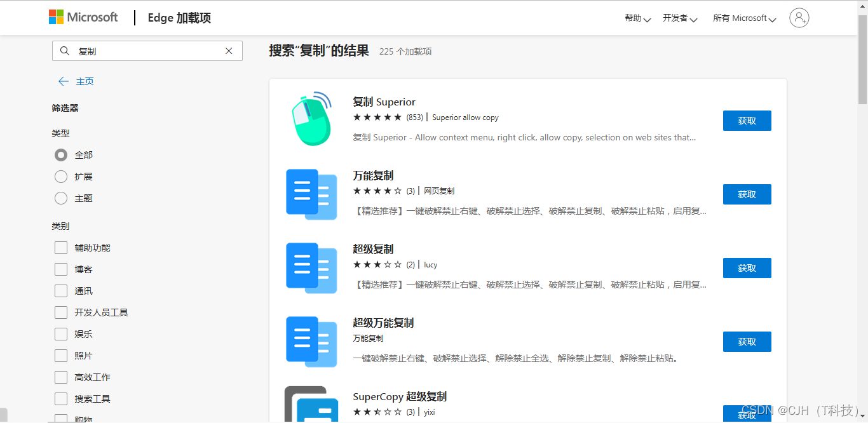Check the 照片 category checkbox

61,356
